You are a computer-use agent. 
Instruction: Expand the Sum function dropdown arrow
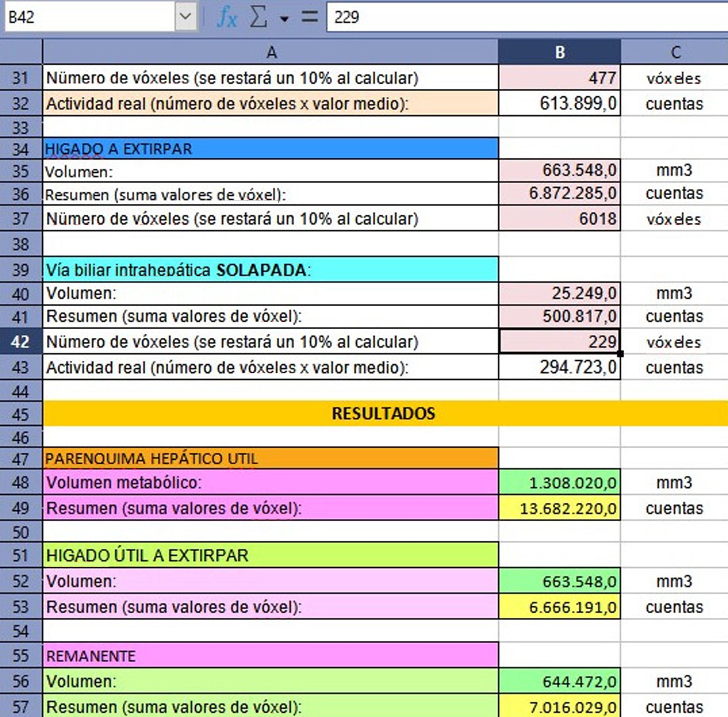284,19
